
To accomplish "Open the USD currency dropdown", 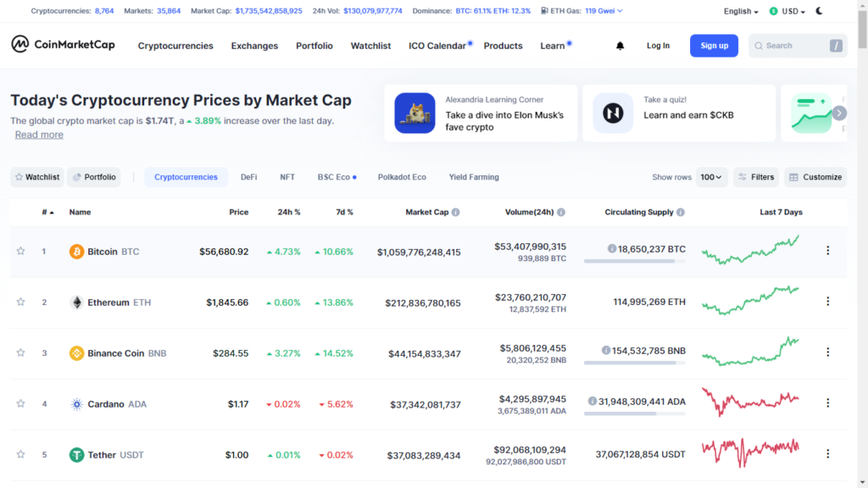I will [x=787, y=11].
